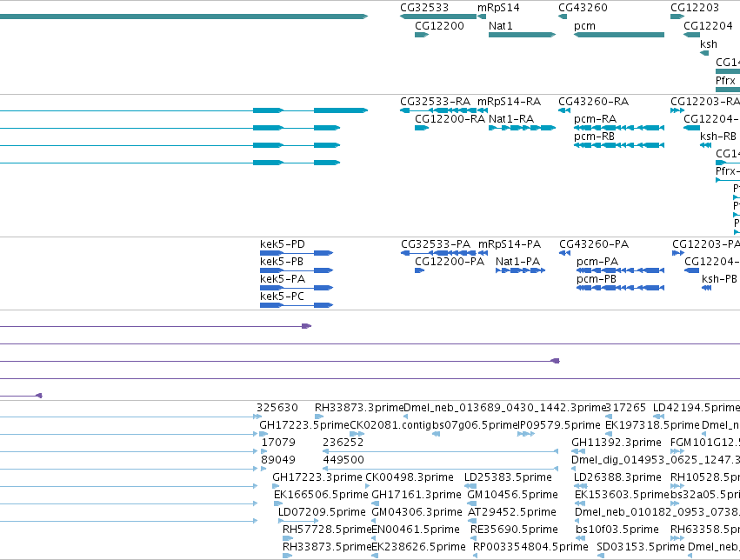Screen dimensions: 740x560
Task: Click the GH17161.3prime EST label
Action: (417, 495)
